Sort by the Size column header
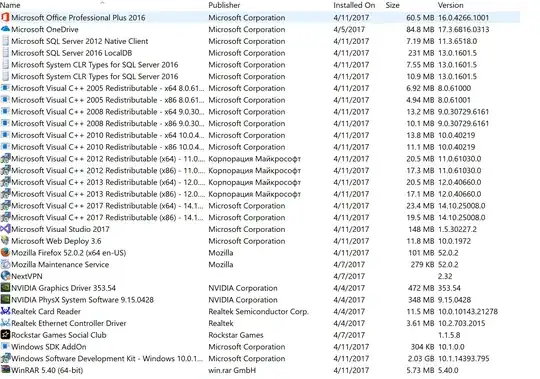 393,5
